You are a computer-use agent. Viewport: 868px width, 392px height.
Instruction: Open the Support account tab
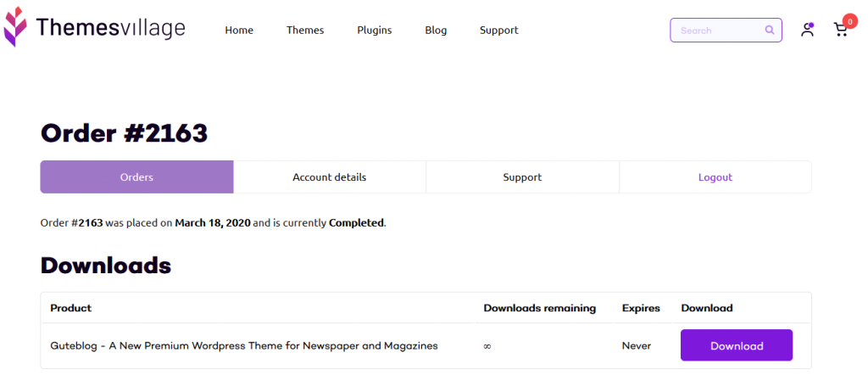point(522,177)
